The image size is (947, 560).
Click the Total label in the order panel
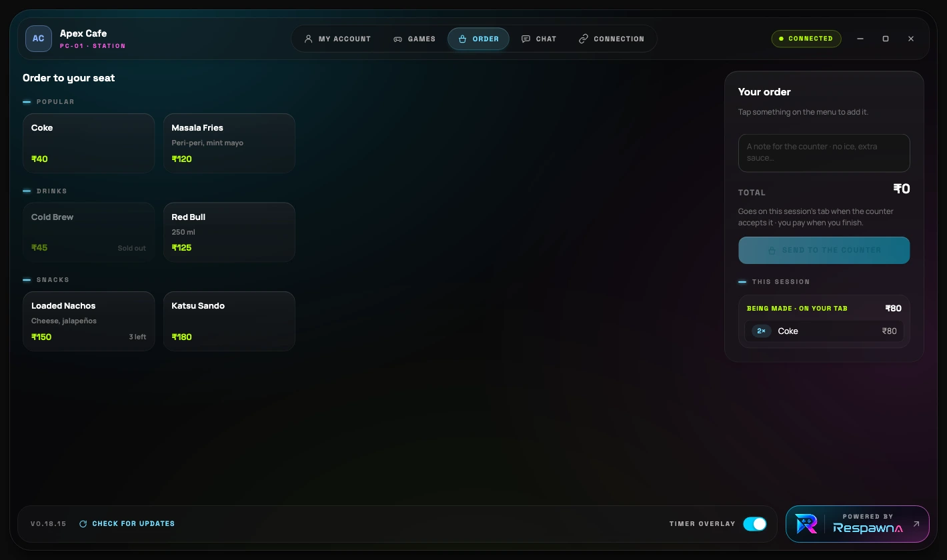pyautogui.click(x=752, y=193)
